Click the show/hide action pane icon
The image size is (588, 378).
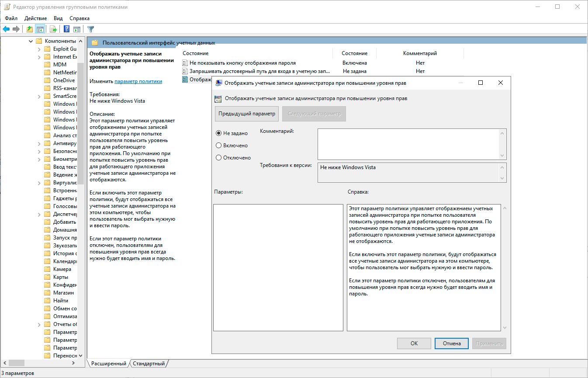pyautogui.click(x=77, y=29)
